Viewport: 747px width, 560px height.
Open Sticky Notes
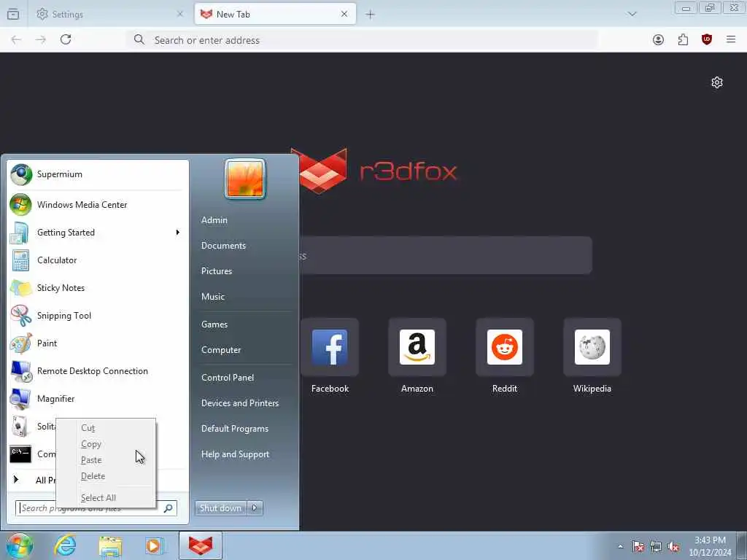pyautogui.click(x=97, y=287)
